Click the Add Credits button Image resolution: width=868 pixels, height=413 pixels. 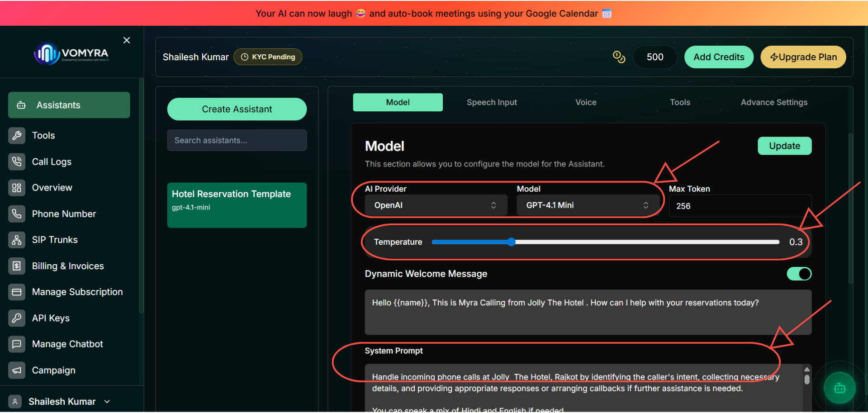(x=719, y=57)
